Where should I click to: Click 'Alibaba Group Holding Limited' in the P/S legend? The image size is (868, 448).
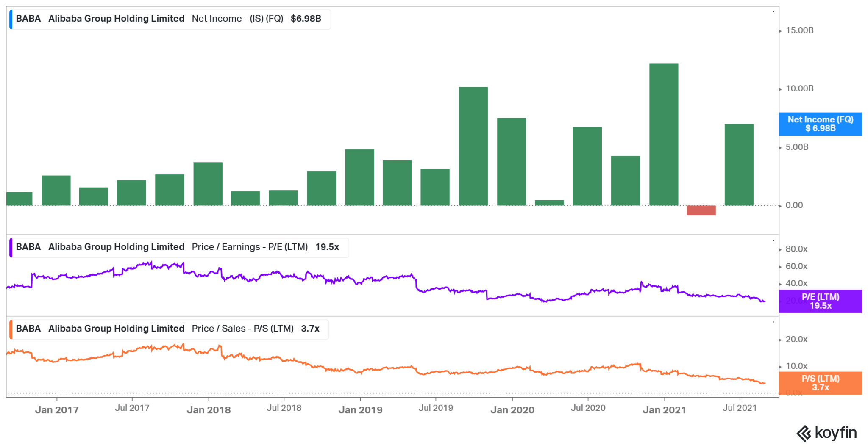click(x=116, y=329)
